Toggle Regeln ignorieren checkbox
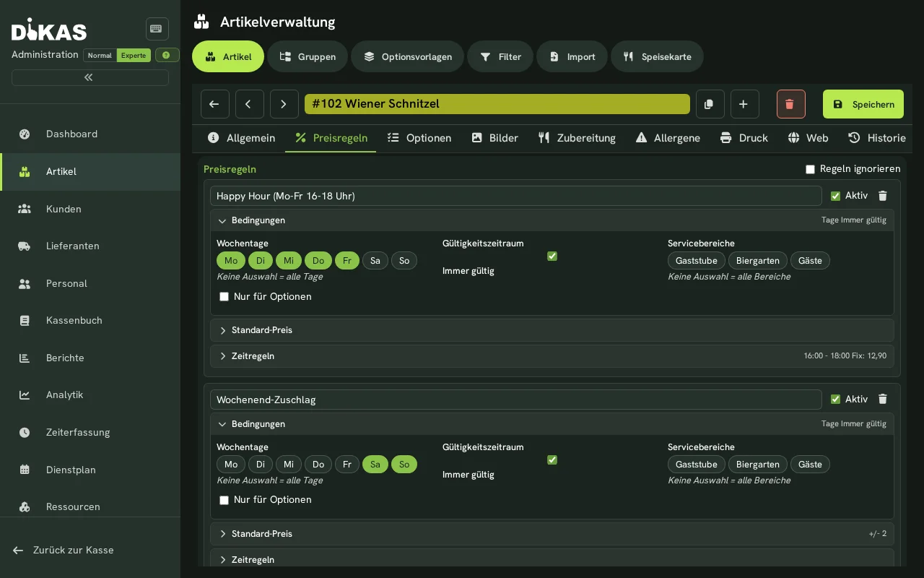The width and height of the screenshot is (924, 578). 810,169
